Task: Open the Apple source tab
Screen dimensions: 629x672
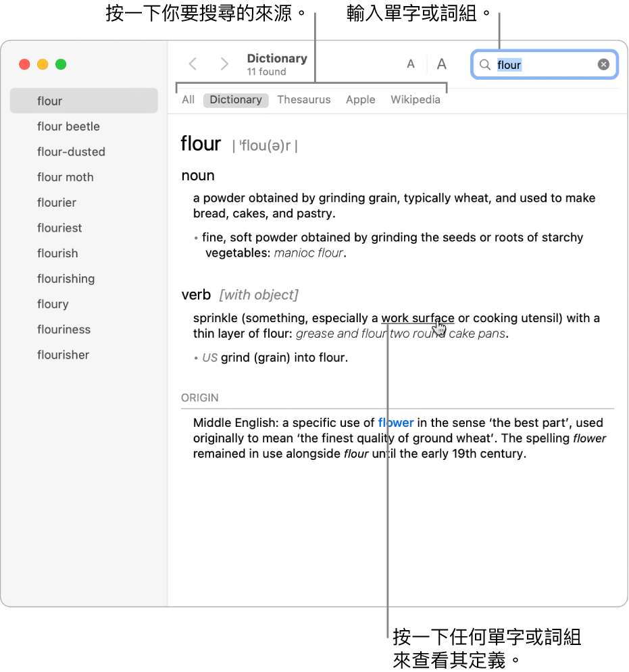Action: pos(361,100)
